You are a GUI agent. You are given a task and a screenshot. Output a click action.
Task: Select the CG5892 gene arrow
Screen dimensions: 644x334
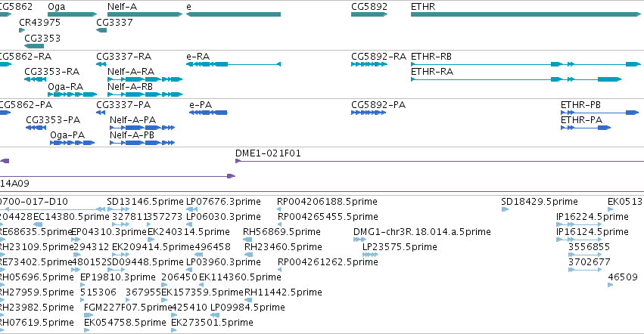[x=369, y=14]
